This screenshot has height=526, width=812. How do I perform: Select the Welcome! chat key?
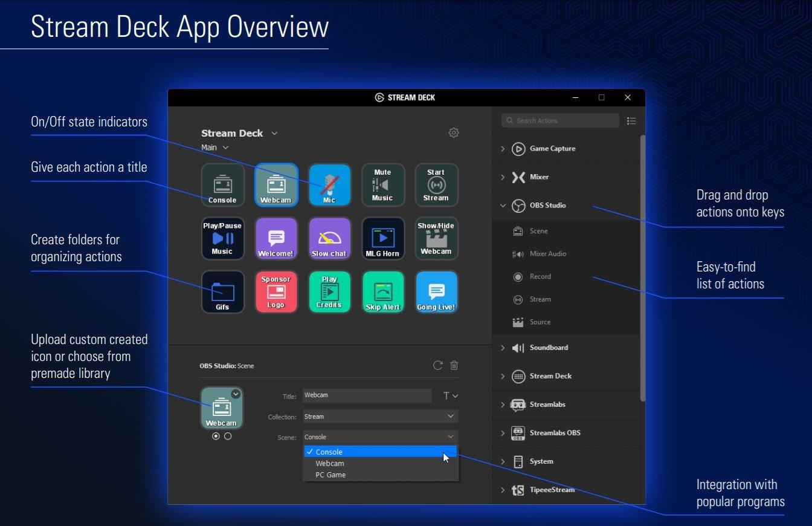(276, 238)
